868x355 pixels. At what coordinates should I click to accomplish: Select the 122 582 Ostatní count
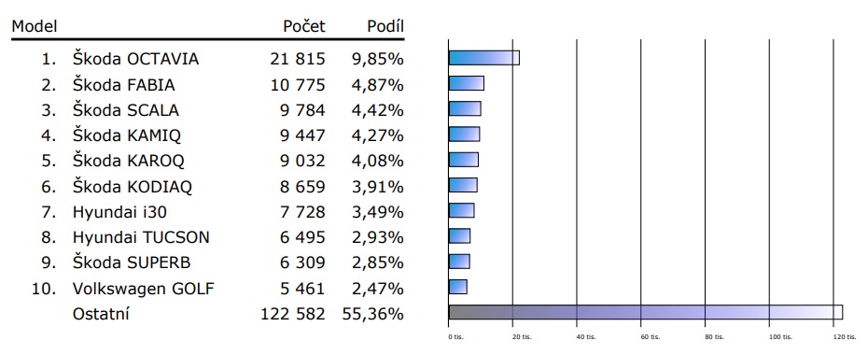coord(293,314)
